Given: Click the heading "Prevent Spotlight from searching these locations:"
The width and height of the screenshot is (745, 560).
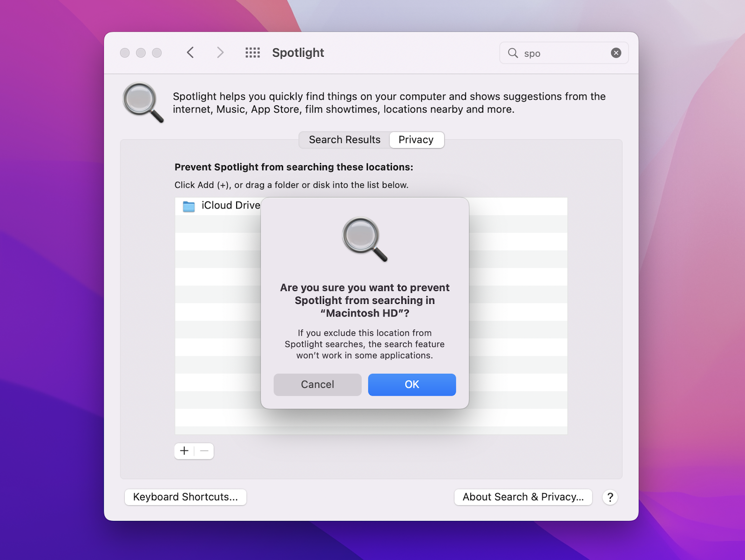Looking at the screenshot, I should pyautogui.click(x=294, y=167).
